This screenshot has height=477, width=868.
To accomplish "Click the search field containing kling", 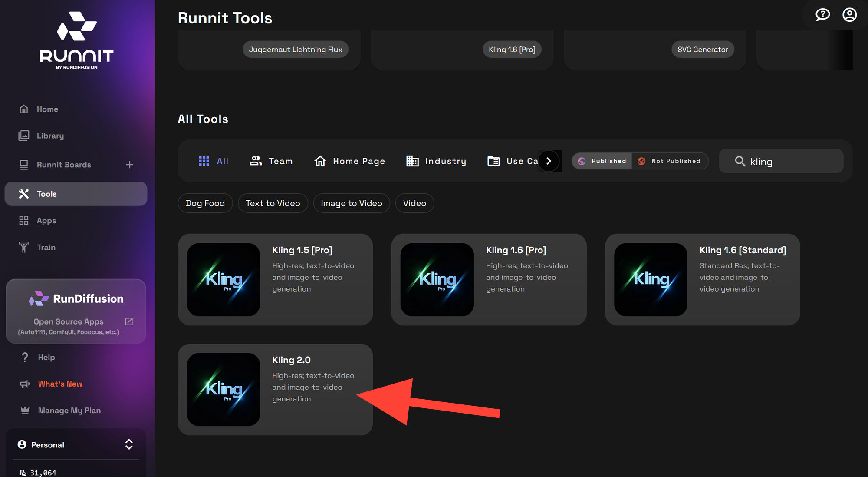I will [781, 161].
